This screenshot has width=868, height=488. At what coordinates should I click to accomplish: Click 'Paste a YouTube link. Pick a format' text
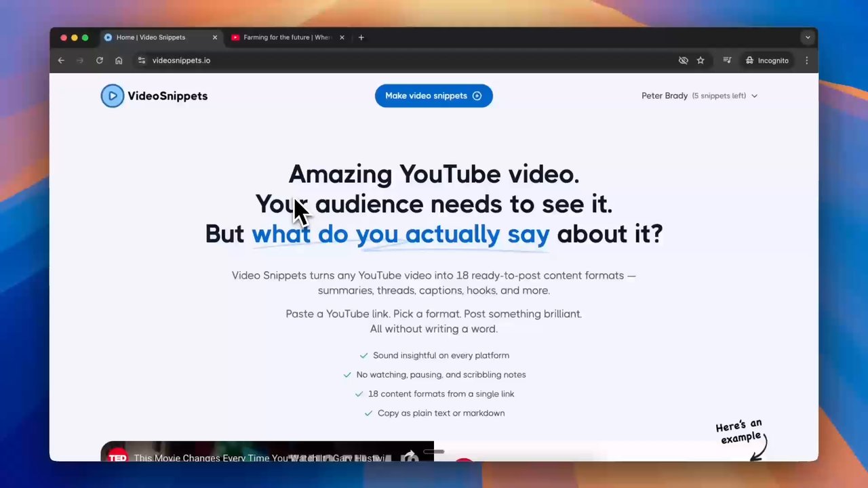tap(434, 314)
